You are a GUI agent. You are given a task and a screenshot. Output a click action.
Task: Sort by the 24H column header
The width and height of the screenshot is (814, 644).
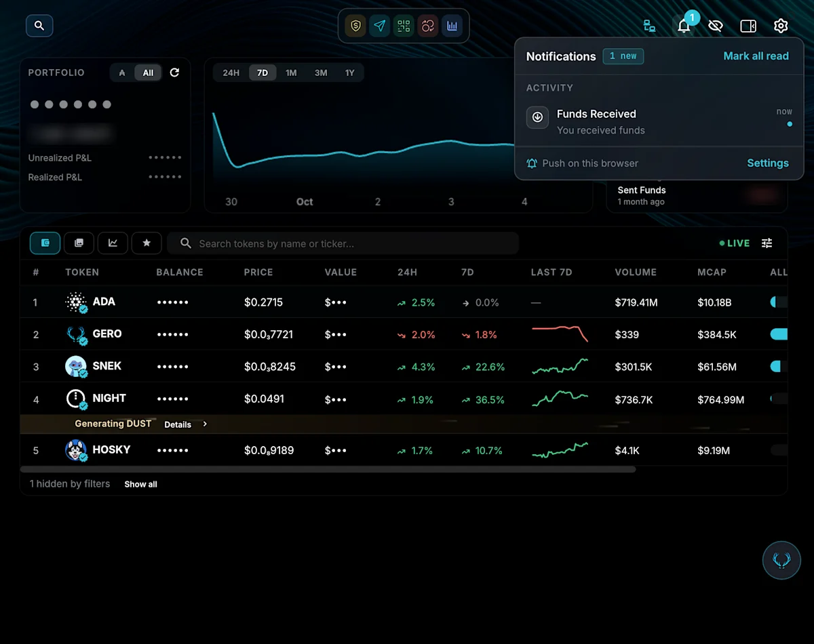[x=407, y=272]
